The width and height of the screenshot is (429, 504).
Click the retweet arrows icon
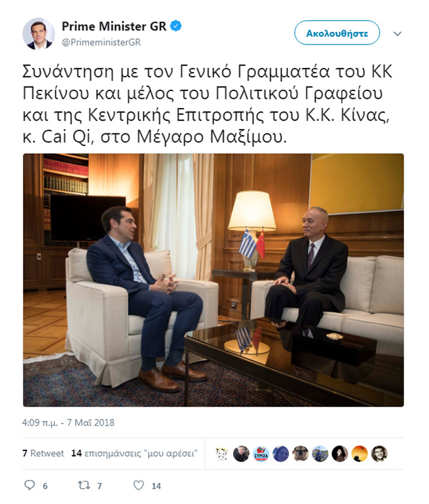(84, 485)
